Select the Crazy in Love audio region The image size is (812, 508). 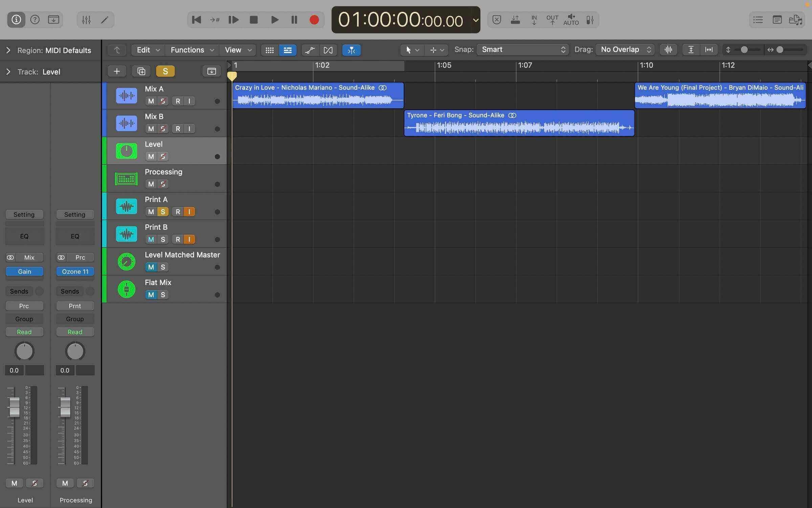(318, 95)
